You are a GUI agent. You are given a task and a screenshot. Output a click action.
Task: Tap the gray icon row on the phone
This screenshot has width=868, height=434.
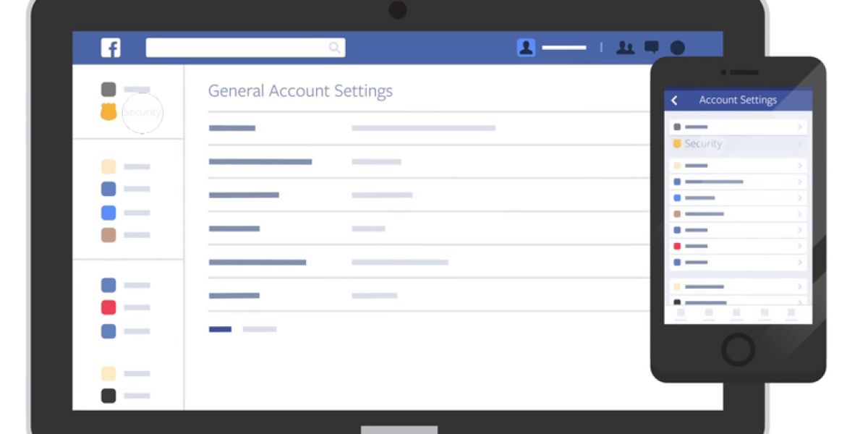pos(738,127)
